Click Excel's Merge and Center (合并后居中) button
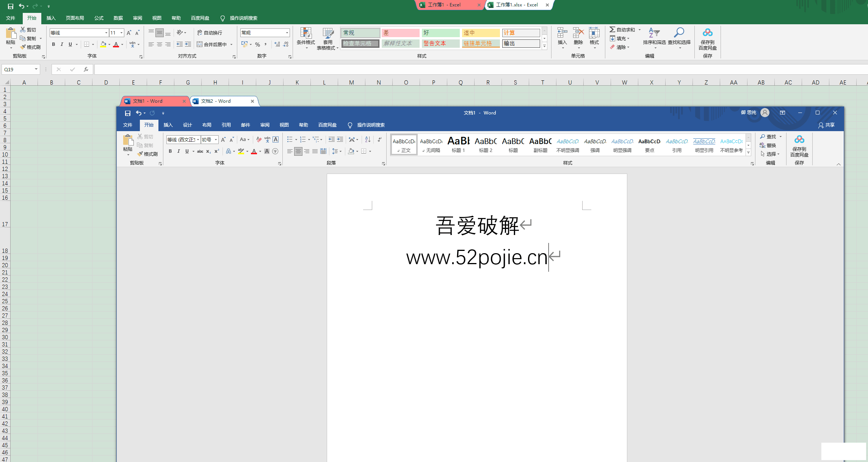868x462 pixels. point(212,44)
